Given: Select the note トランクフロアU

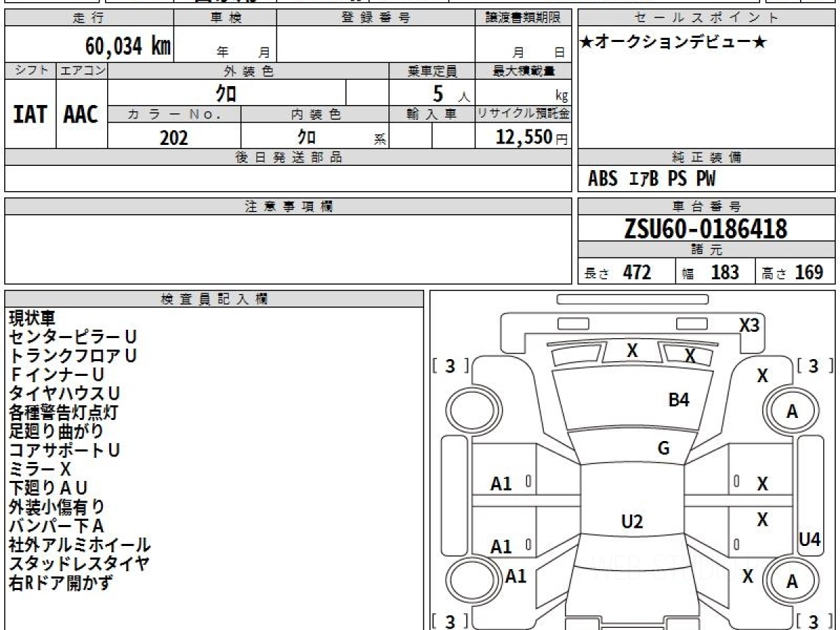Looking at the screenshot, I should 73,356.
